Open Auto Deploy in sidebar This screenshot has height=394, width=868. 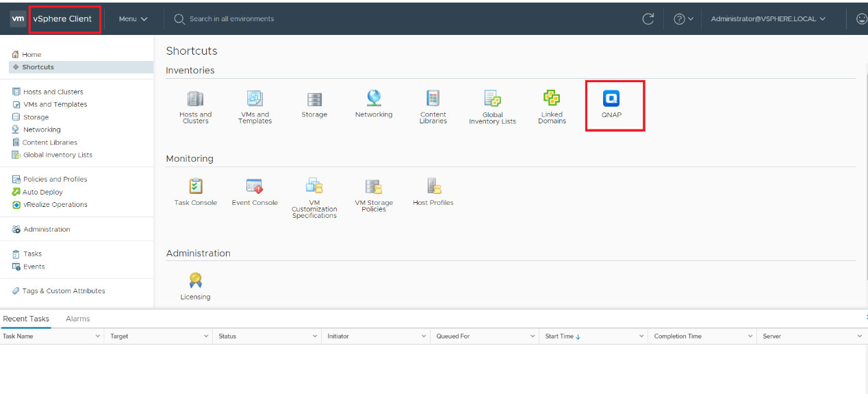click(x=37, y=193)
